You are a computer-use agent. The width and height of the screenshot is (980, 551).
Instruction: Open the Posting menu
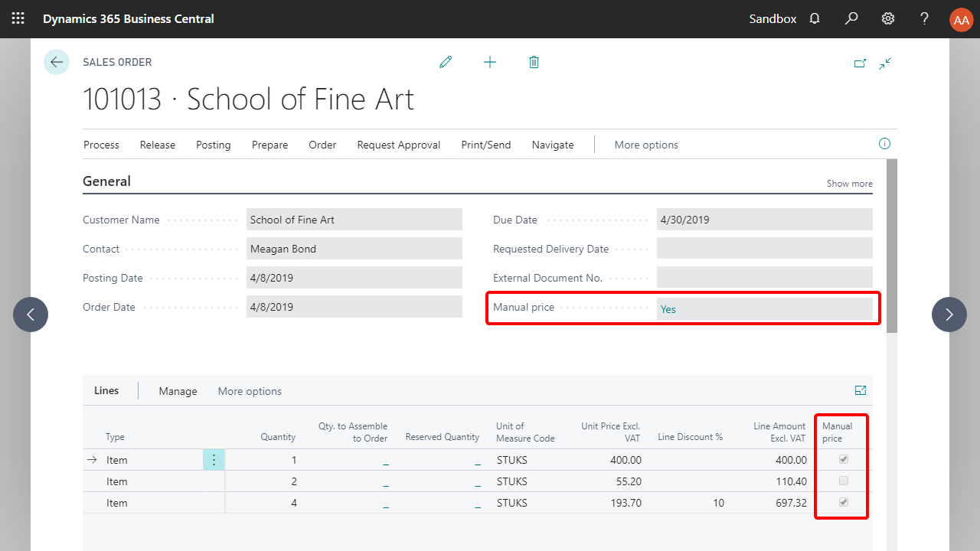pos(213,145)
